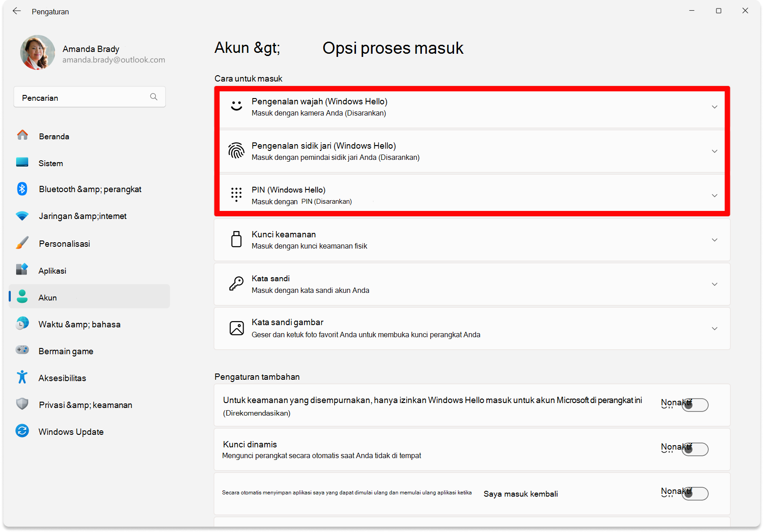Viewport: 763px width, 532px height.
Task: Select the Akun sidebar item
Action: (90, 296)
